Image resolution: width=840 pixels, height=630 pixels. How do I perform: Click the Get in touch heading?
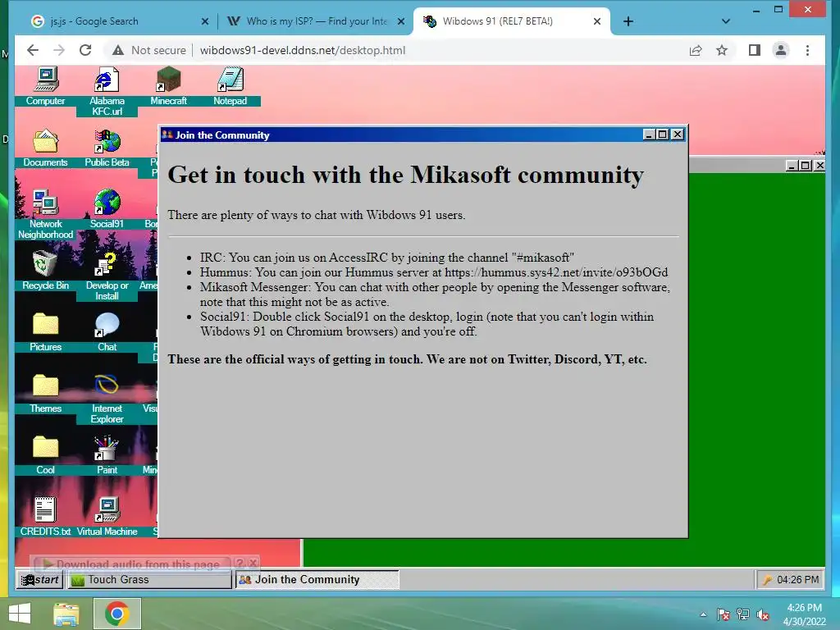405,175
